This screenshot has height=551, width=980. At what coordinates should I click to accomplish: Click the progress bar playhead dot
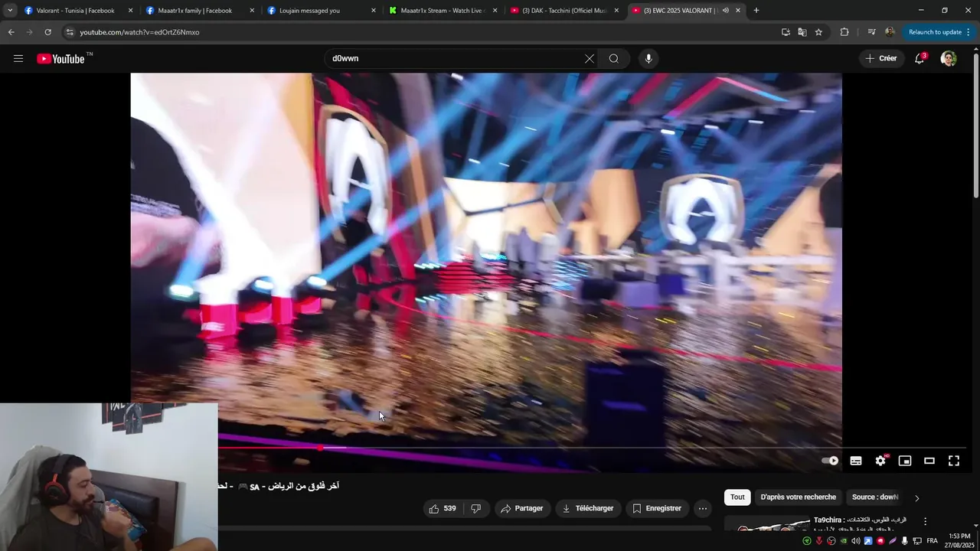point(320,448)
